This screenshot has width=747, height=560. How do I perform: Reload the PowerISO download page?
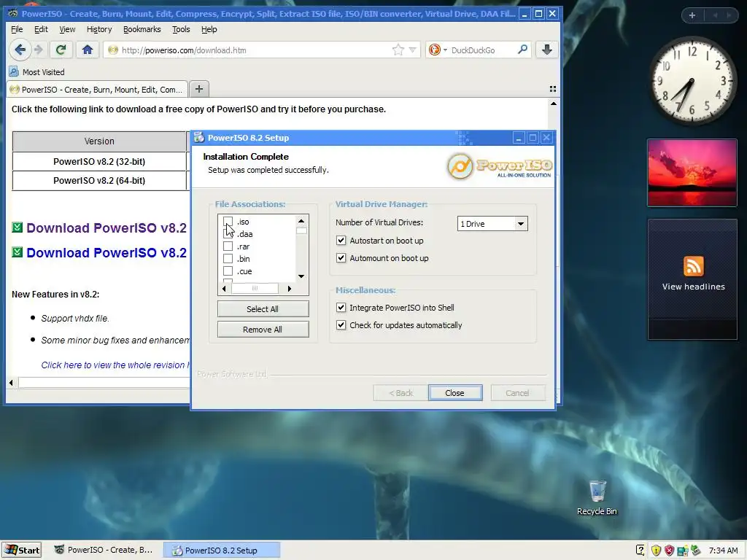61,50
